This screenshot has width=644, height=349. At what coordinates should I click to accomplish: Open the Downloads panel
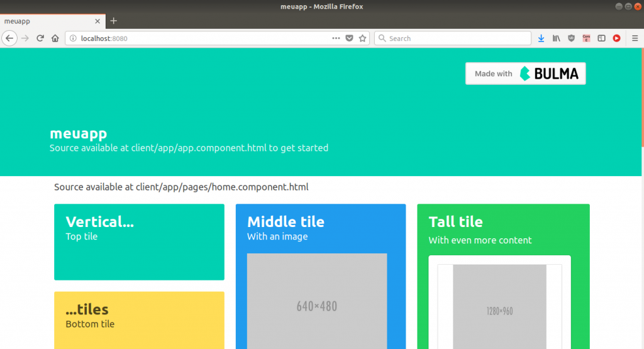pos(541,38)
